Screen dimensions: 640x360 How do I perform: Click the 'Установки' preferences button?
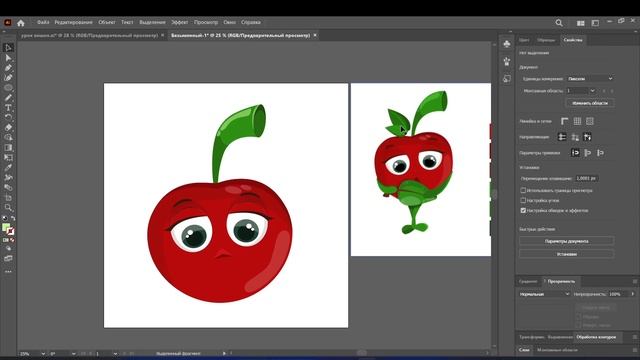tap(567, 254)
